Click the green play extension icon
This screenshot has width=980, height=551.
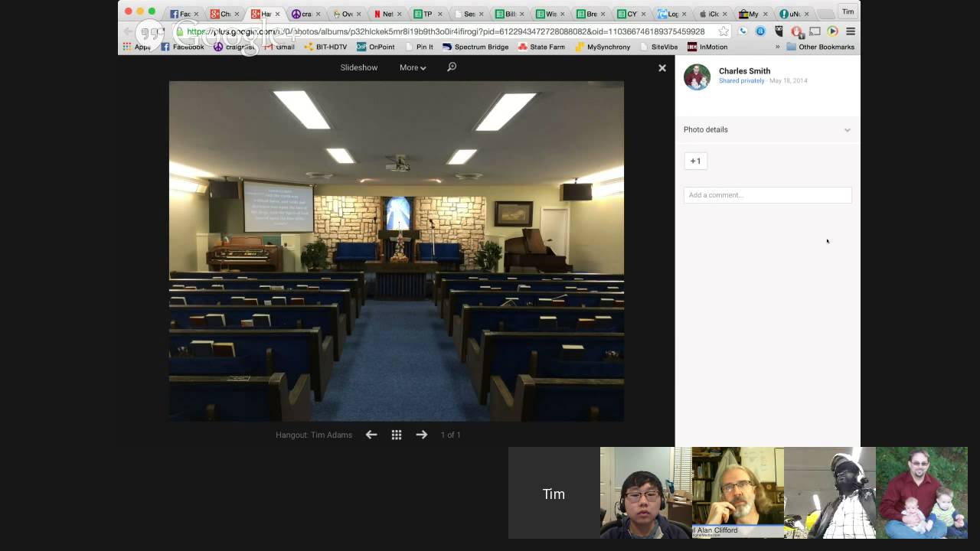click(x=832, y=31)
